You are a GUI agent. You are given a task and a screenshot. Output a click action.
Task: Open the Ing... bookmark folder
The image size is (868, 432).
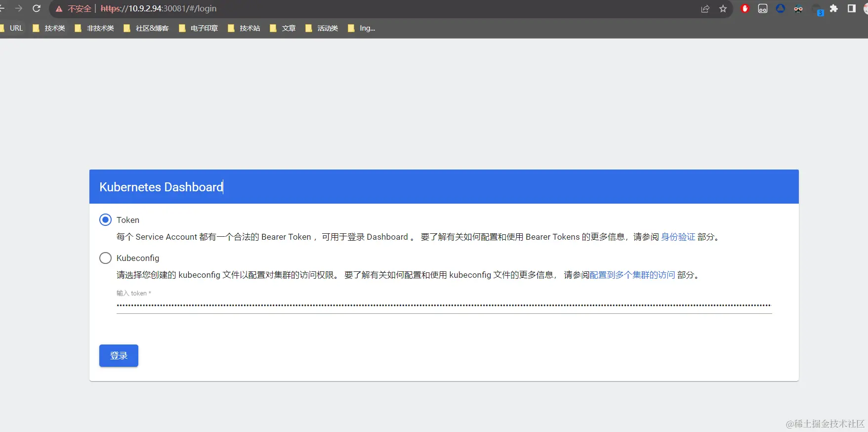click(362, 28)
